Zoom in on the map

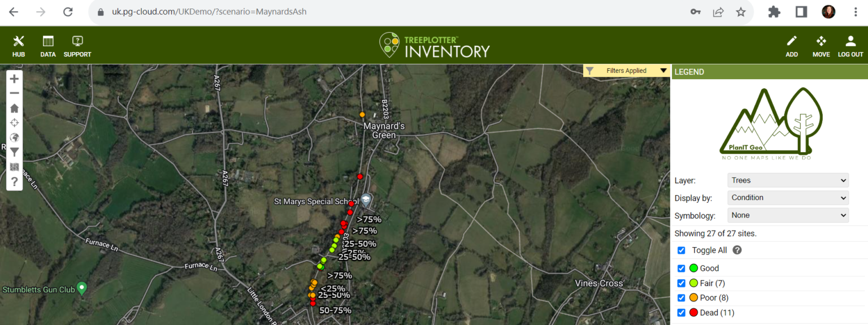point(15,79)
